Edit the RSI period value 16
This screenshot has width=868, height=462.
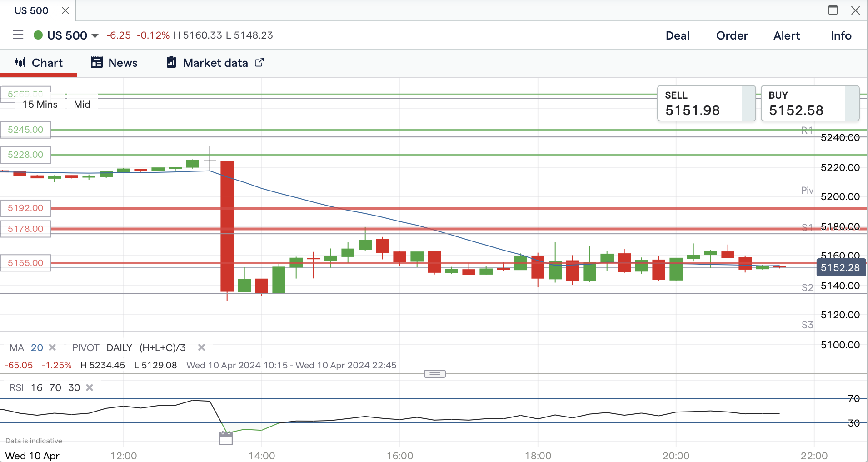pos(37,388)
